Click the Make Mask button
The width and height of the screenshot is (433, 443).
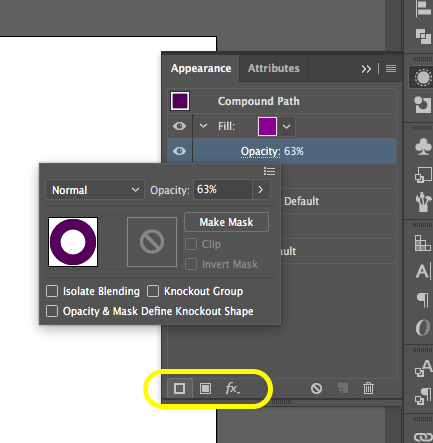226,222
